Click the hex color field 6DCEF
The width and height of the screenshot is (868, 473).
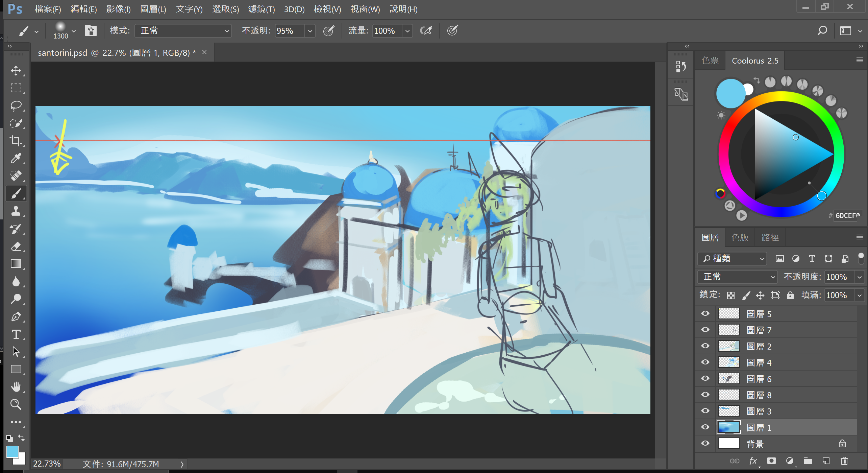tap(848, 215)
